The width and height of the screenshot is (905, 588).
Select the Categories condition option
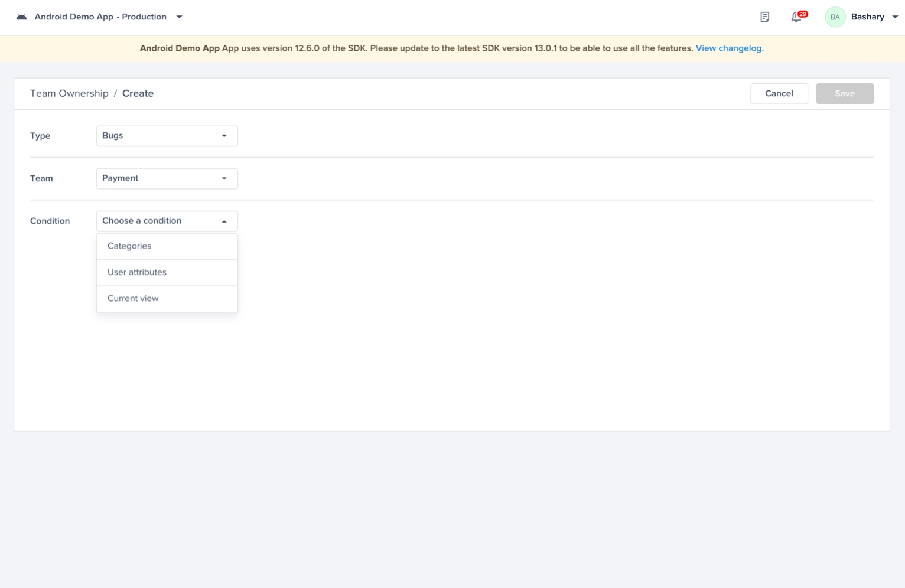(x=129, y=246)
